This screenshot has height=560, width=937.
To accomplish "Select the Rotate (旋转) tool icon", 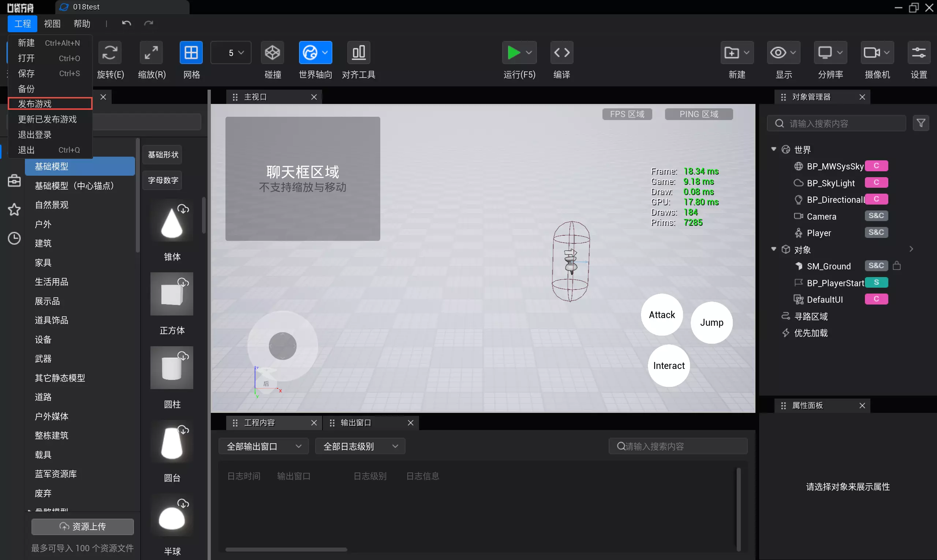I will pos(109,52).
